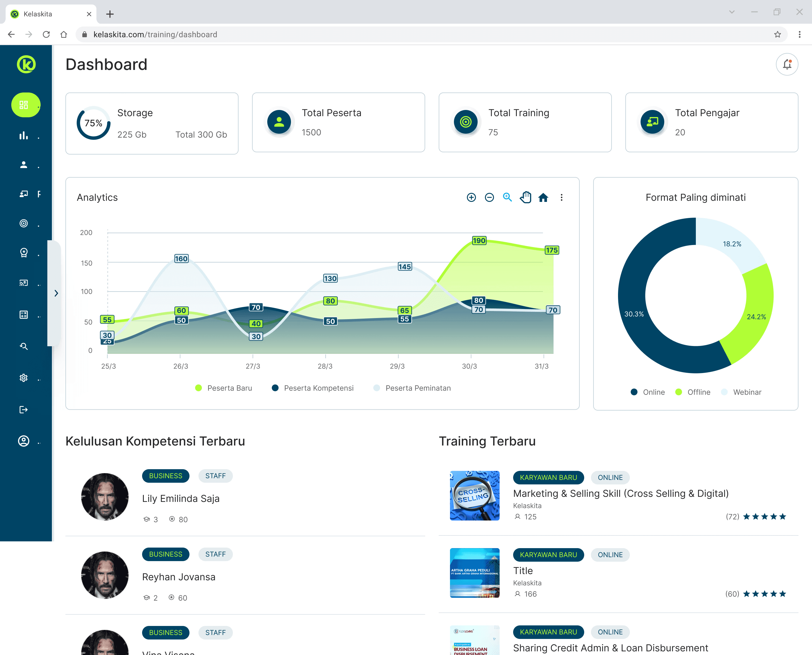This screenshot has width=812, height=655.
Task: Select the magnifier selection zoom tool
Action: [x=507, y=197]
